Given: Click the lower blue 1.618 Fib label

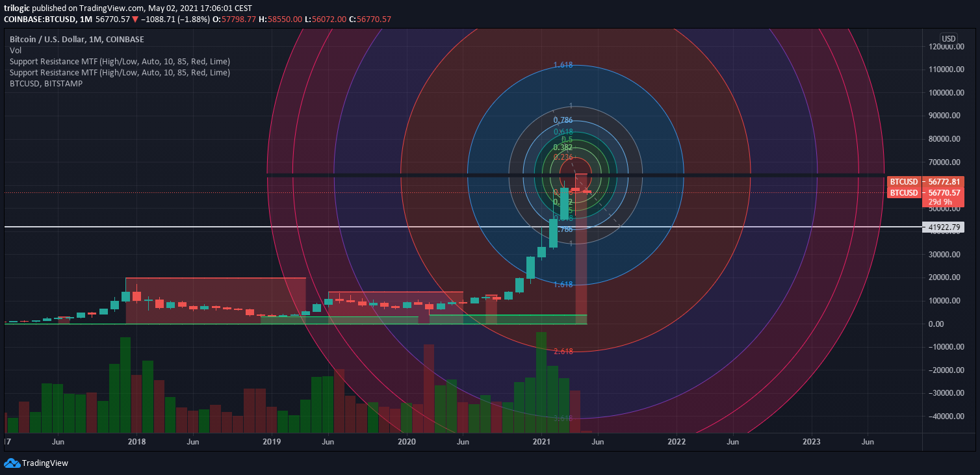Looking at the screenshot, I should (x=563, y=285).
